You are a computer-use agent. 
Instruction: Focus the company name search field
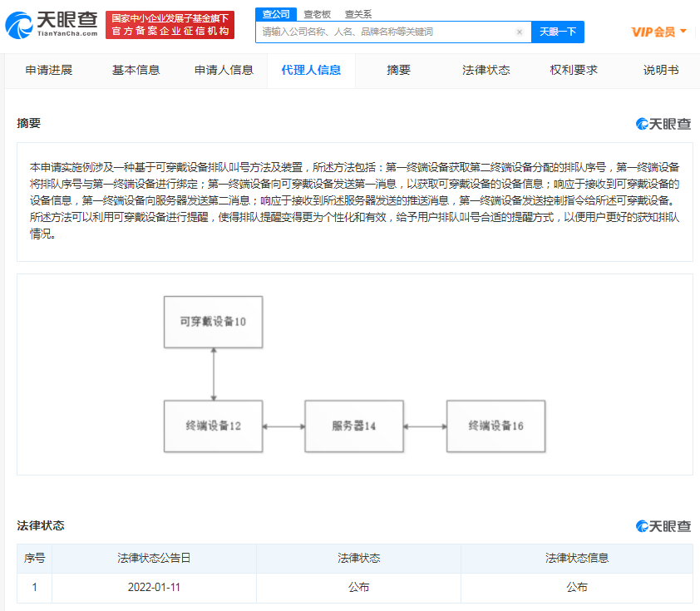387,32
